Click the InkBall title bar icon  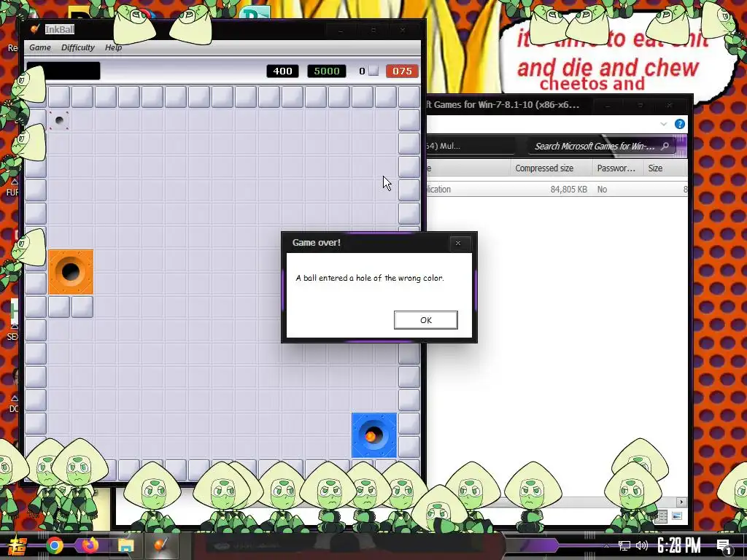35,29
